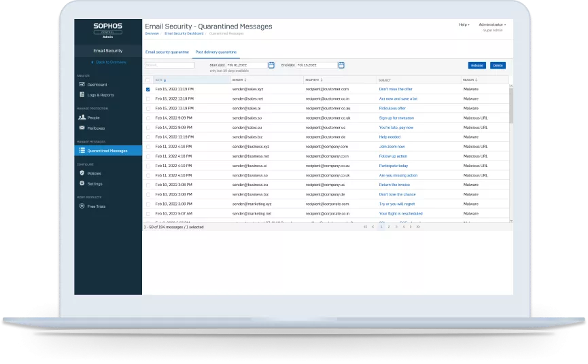Viewport: 588px width, 364px height.
Task: Open the Administrator account dropdown
Action: (492, 24)
